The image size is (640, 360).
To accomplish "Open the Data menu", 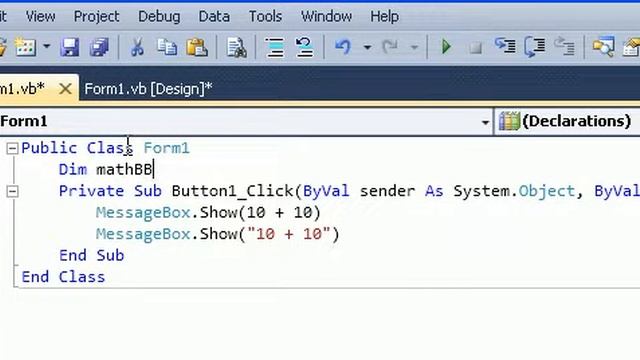I will click(214, 16).
